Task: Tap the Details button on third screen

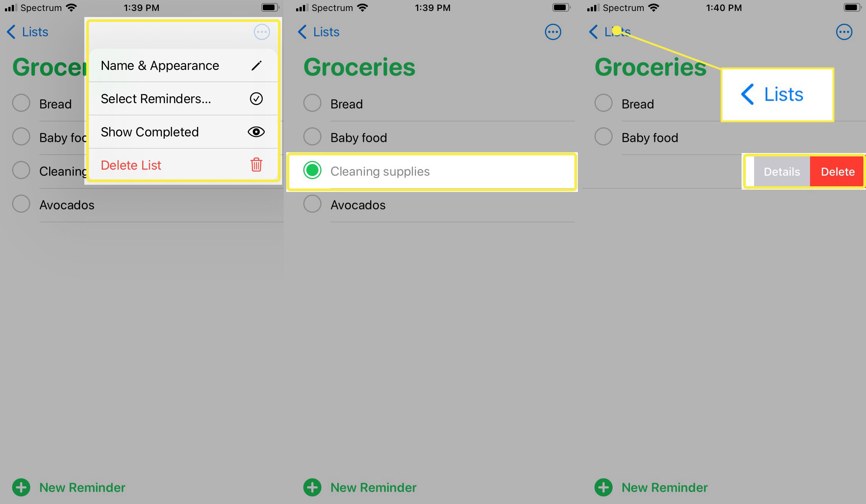Action: tap(781, 171)
